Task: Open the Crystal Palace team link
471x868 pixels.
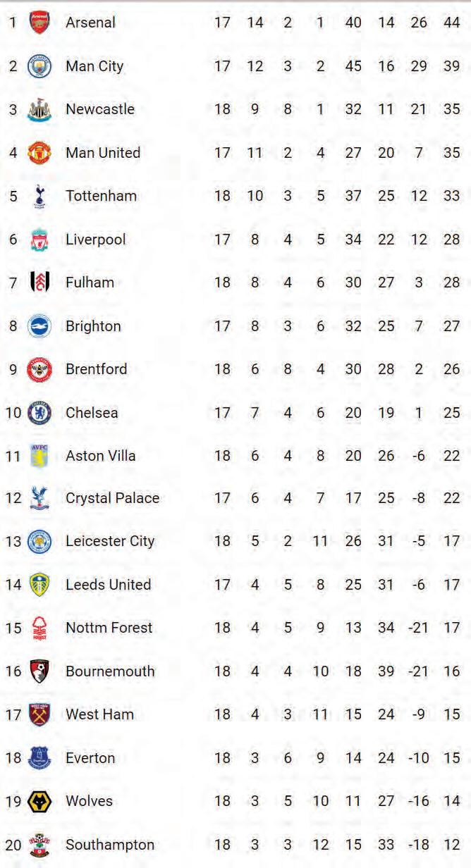Action: pos(113,499)
